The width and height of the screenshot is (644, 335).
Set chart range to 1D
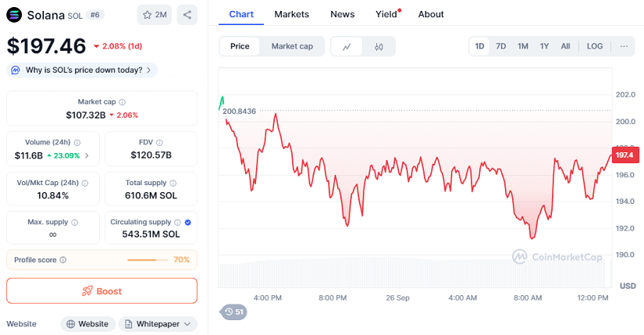click(479, 46)
